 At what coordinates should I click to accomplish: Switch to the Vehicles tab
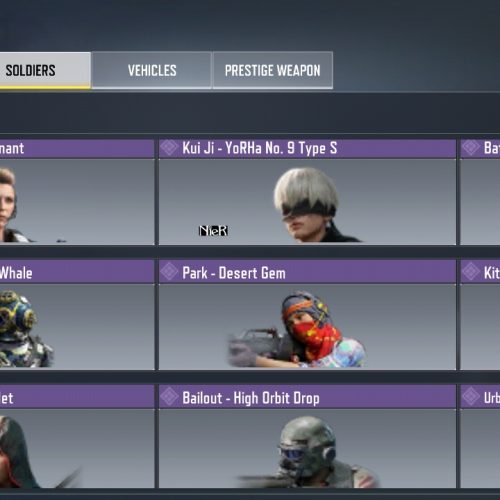point(152,70)
